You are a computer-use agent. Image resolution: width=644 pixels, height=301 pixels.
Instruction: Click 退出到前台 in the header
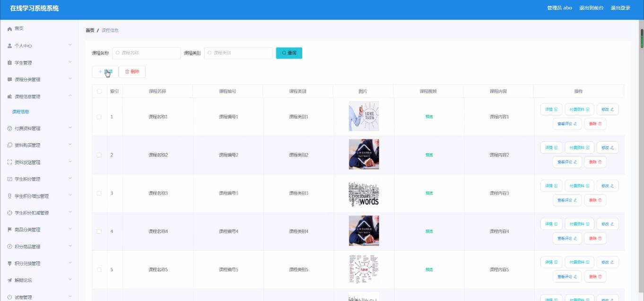click(591, 8)
